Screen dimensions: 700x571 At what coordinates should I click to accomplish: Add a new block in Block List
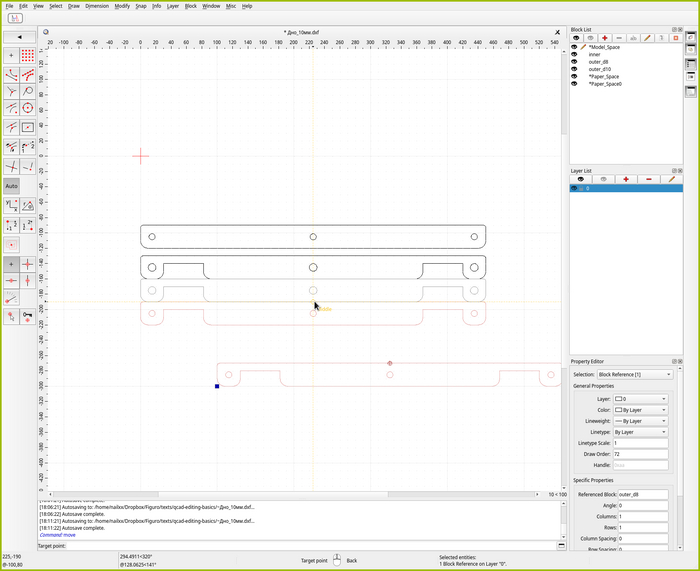605,38
